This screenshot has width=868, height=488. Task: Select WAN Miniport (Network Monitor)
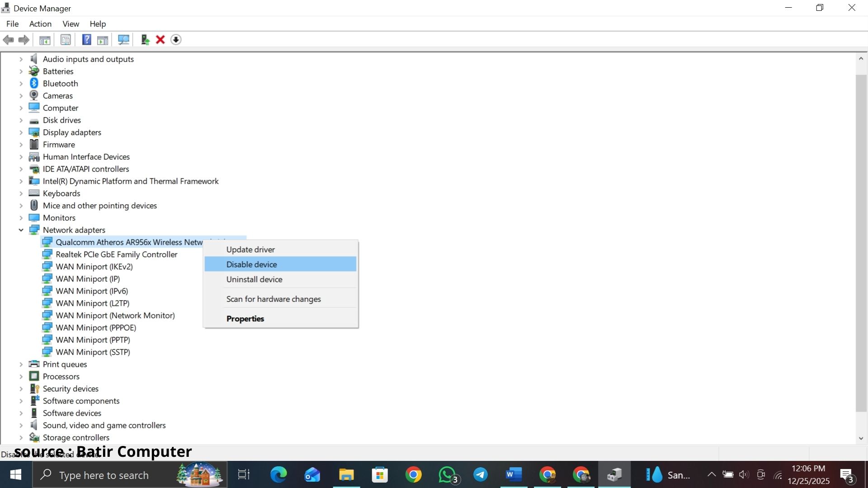pos(115,315)
